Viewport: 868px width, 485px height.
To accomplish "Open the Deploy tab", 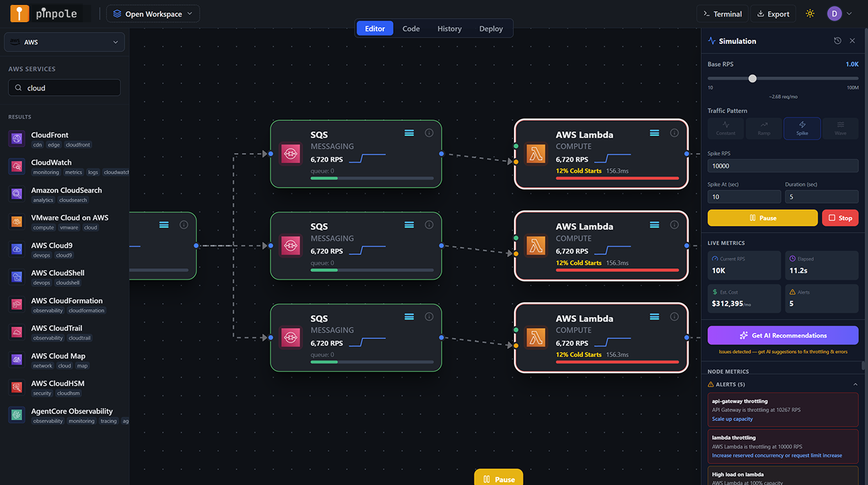I will pos(490,28).
